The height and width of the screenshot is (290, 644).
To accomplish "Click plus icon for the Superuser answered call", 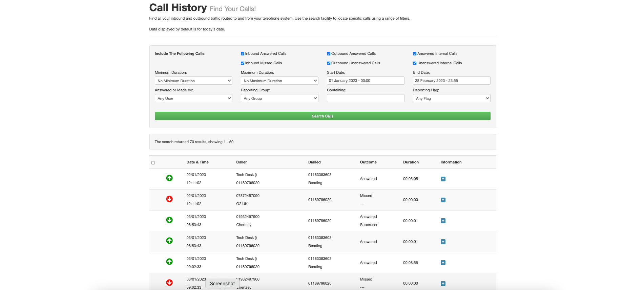I will point(443,221).
